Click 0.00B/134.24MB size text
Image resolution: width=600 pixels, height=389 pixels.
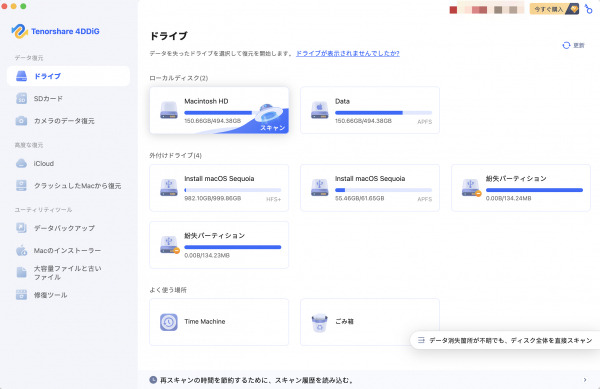(x=509, y=199)
